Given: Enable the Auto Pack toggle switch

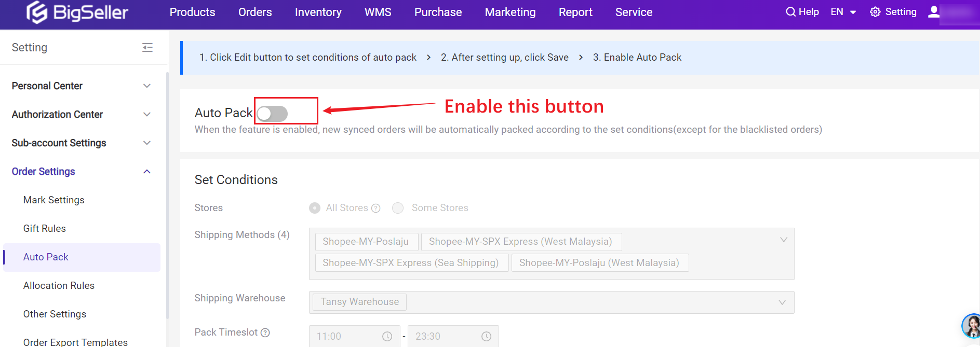Looking at the screenshot, I should pos(272,114).
